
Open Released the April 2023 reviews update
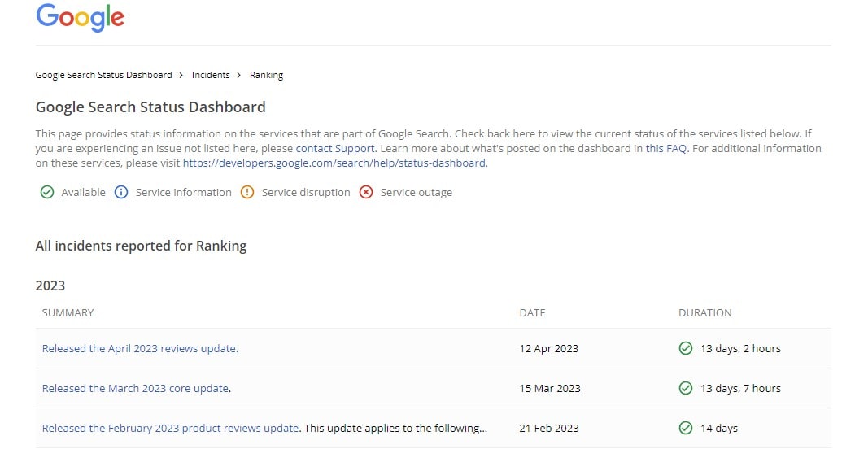pyautogui.click(x=139, y=348)
